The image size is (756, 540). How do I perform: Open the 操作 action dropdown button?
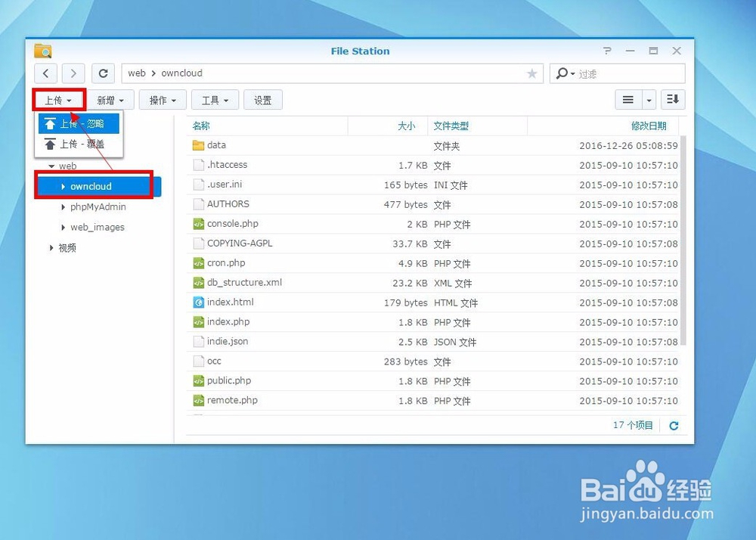pyautogui.click(x=163, y=100)
